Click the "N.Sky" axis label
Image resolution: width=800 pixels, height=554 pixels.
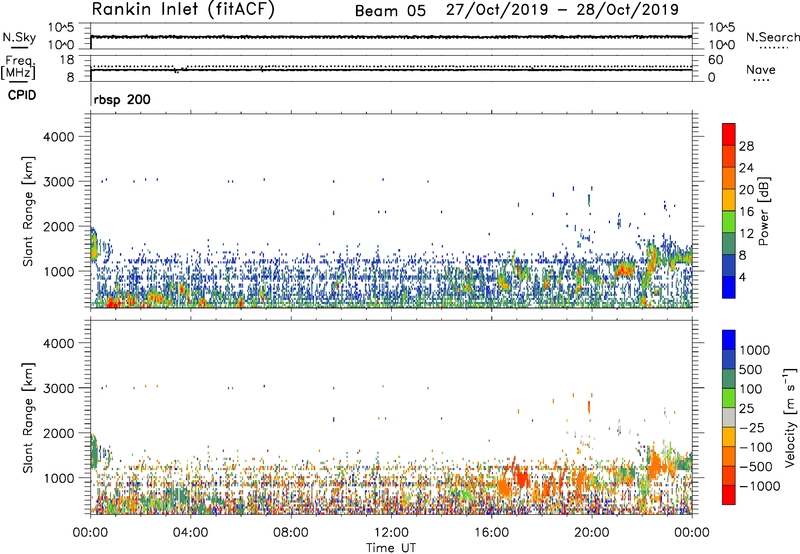click(19, 37)
